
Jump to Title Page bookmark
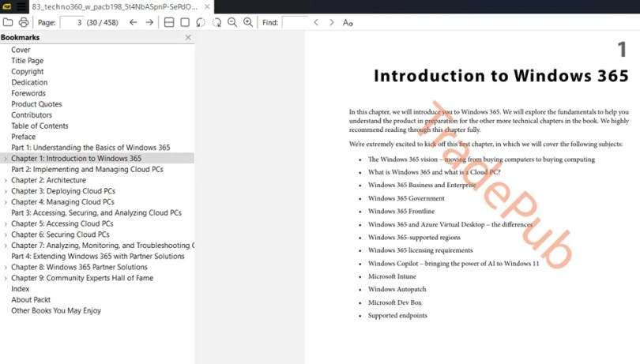(x=28, y=60)
